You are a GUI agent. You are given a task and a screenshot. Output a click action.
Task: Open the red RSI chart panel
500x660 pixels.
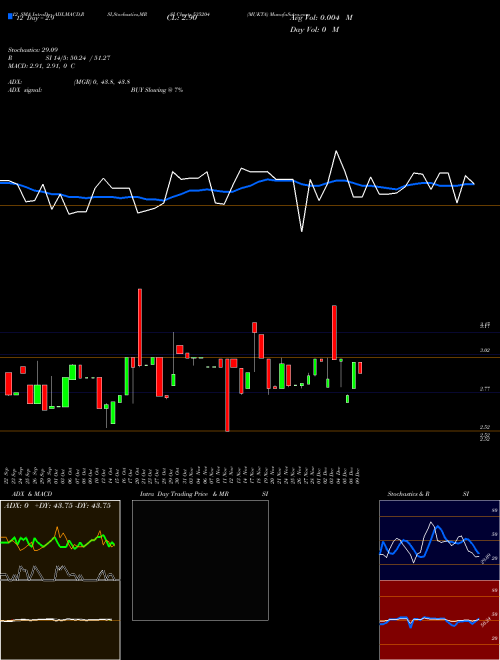[x=439, y=620]
